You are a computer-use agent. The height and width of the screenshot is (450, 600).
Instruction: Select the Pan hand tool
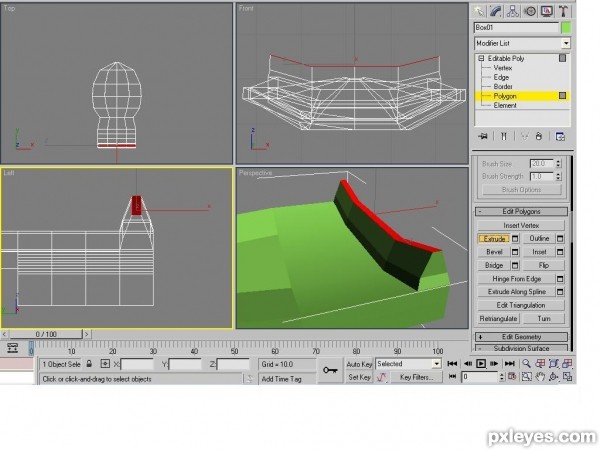540,377
